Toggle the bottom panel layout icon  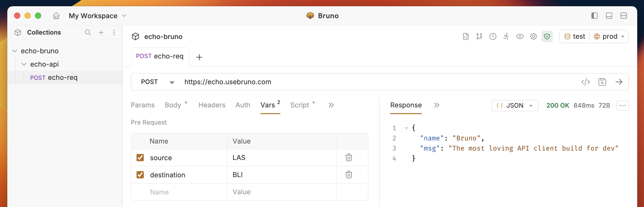point(609,16)
